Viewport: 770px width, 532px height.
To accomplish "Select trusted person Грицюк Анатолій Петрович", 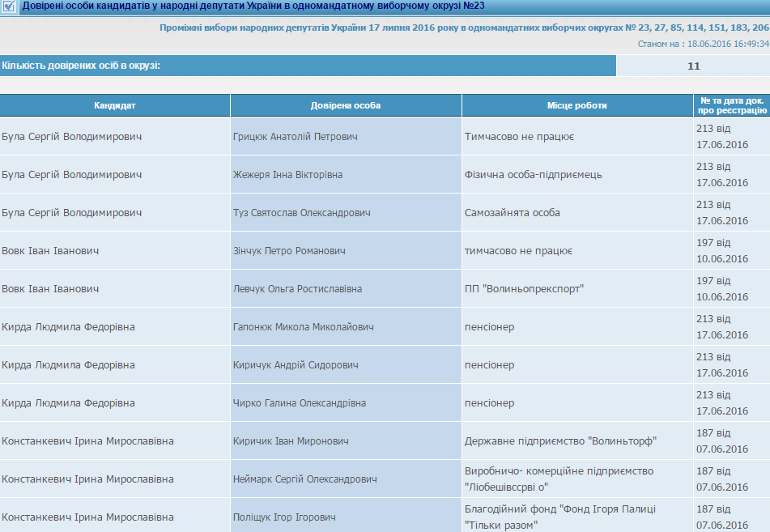I will tap(295, 137).
